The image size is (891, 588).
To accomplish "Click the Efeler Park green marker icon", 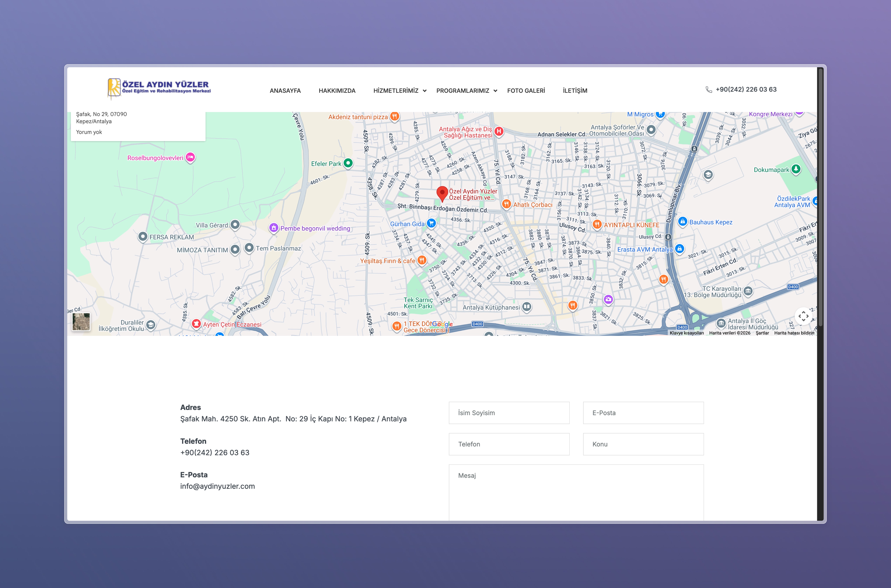I will (348, 163).
